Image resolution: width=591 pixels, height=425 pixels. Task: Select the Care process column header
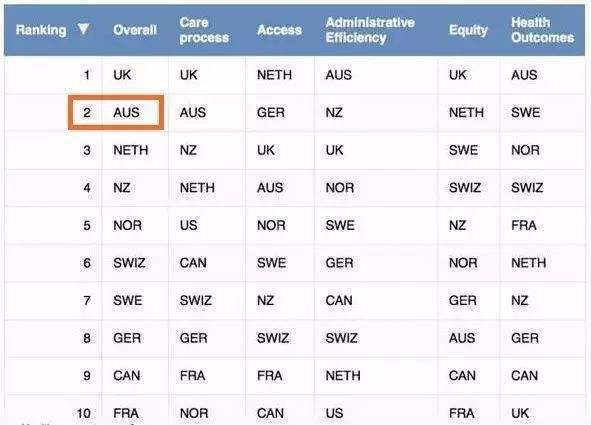tap(204, 30)
